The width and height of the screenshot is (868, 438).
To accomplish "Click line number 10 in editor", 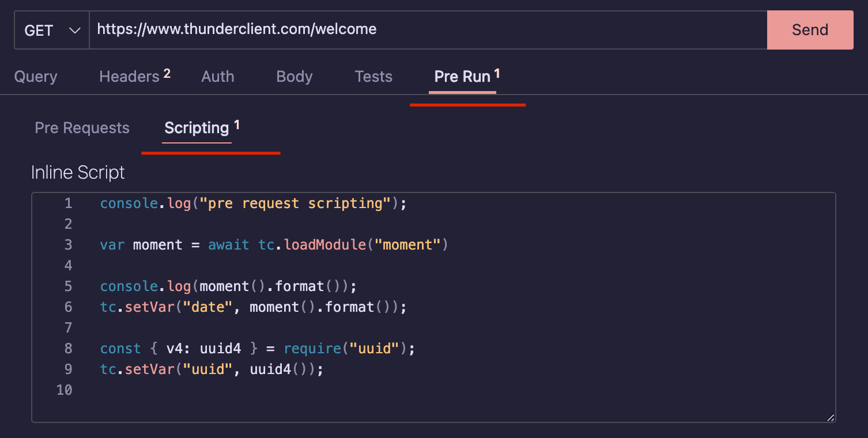I will (65, 390).
